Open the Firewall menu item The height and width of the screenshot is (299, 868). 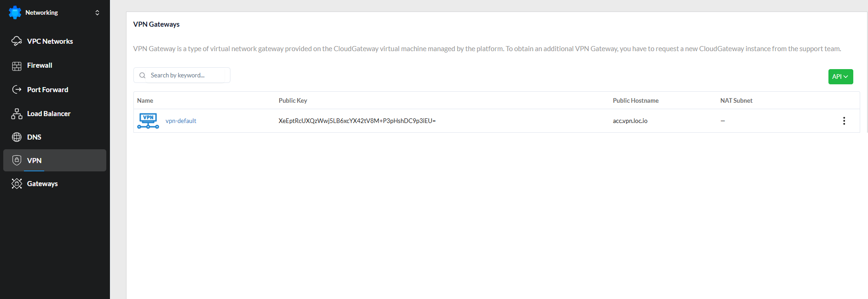pos(40,65)
